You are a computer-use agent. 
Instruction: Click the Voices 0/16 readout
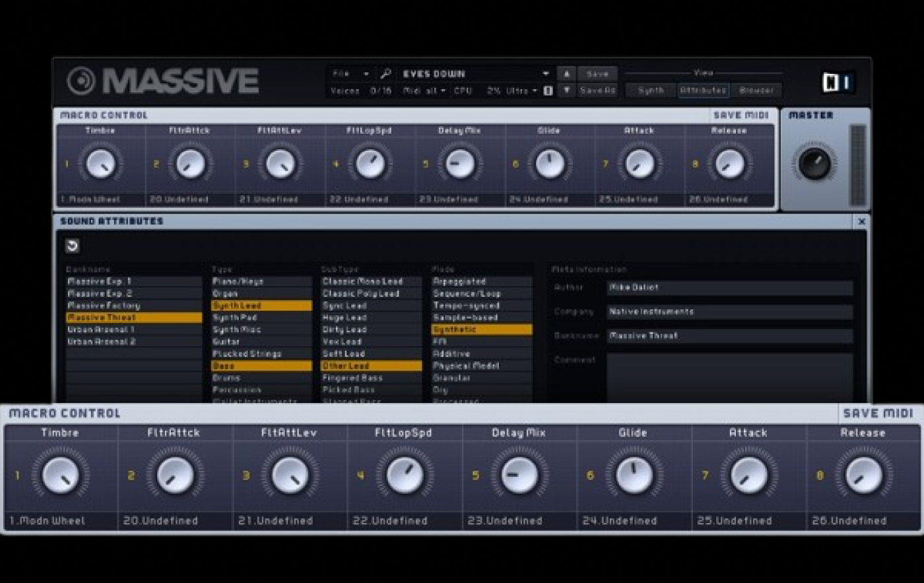tap(361, 91)
